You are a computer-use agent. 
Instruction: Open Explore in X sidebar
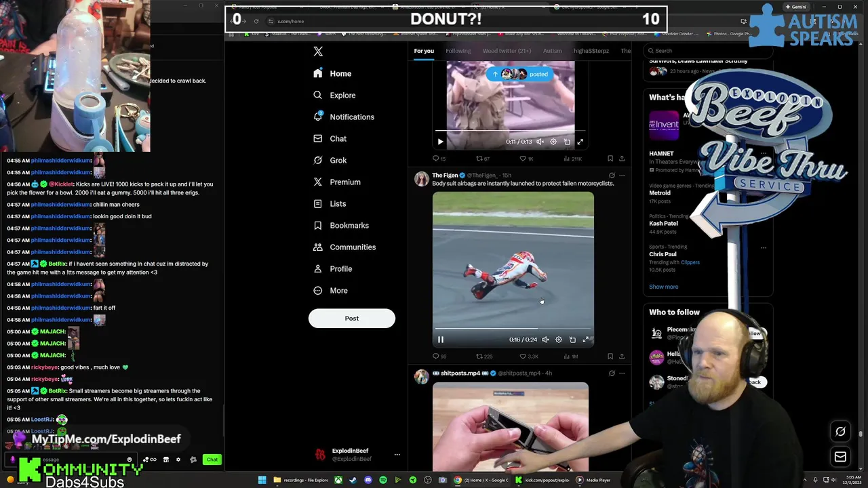coord(334,95)
